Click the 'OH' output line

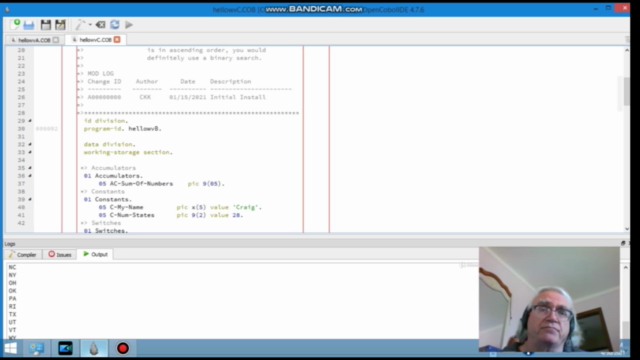click(12, 283)
